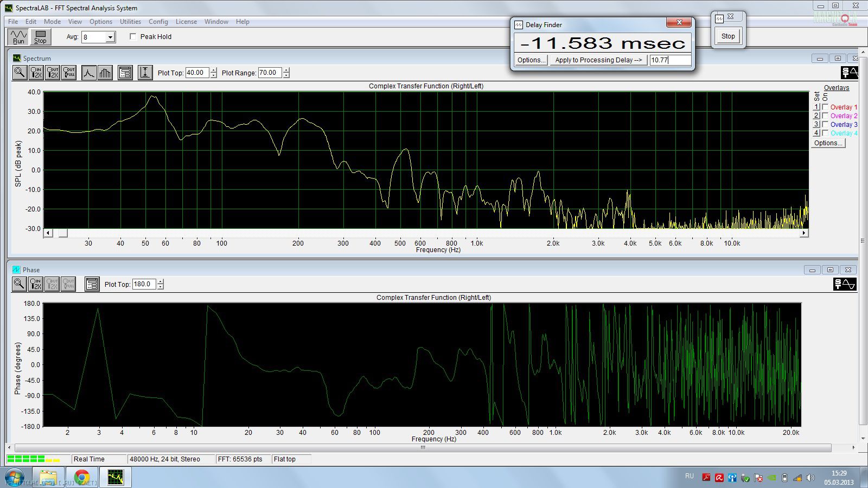Open Spectrum view properties dialog icon

point(125,73)
